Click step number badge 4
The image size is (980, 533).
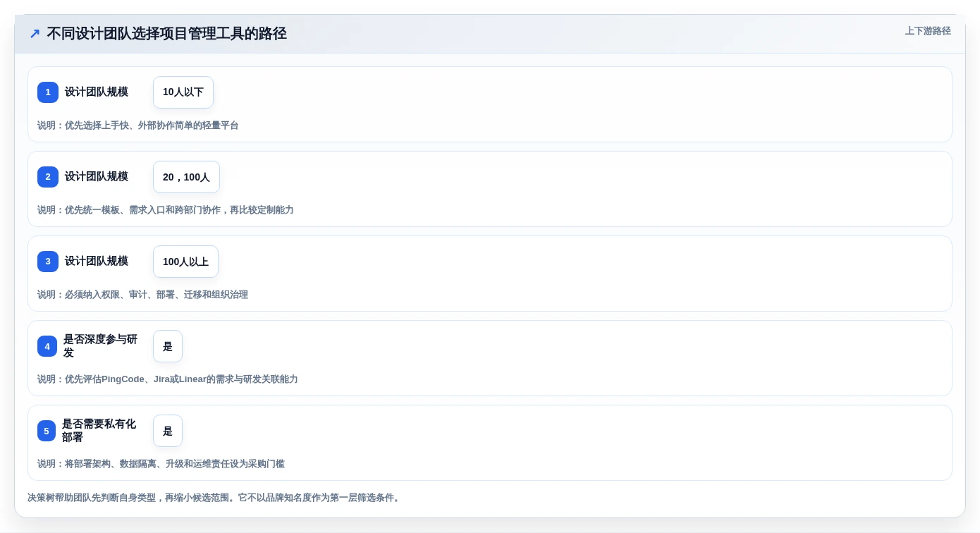[x=47, y=346]
